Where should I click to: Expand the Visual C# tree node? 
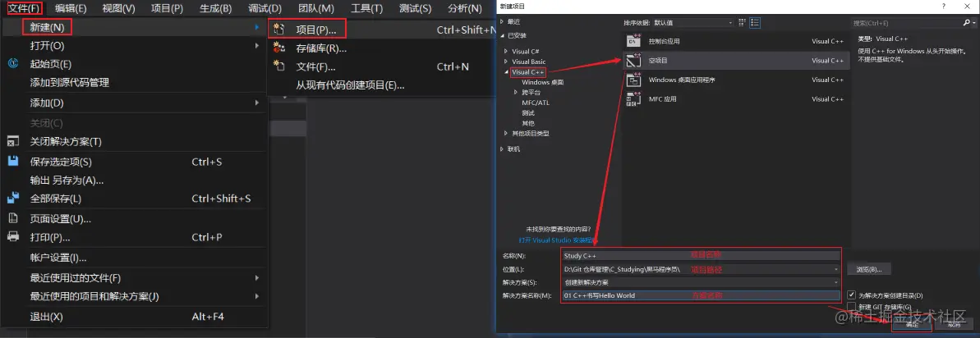point(506,51)
